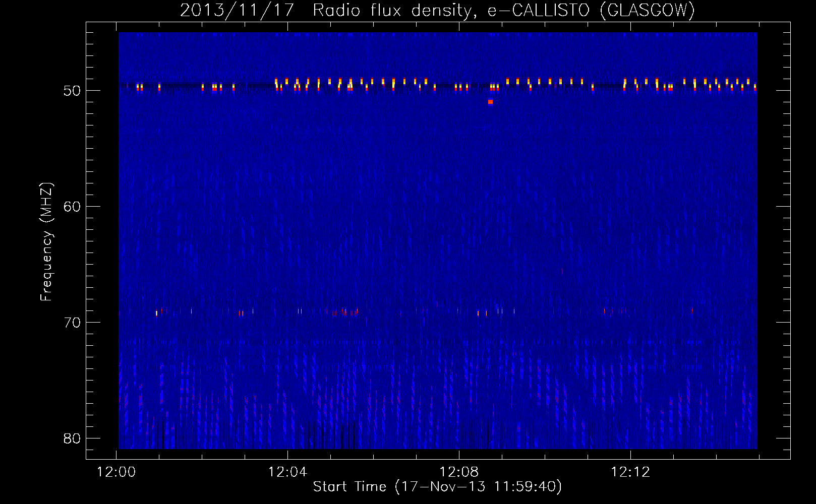This screenshot has height=504, width=816.
Task: Click the 12:04 time tick label
Action: tap(287, 472)
